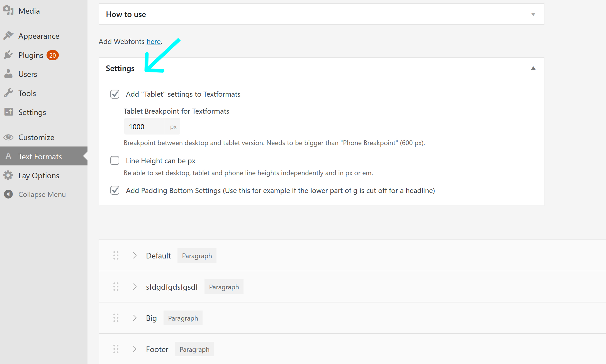Image resolution: width=606 pixels, height=364 pixels.
Task: Expand the How to use panel
Action: (533, 14)
